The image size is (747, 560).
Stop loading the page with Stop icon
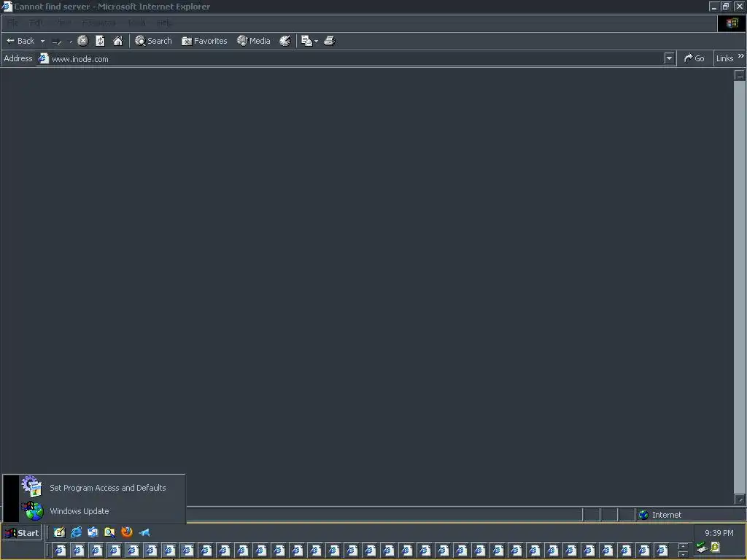(83, 41)
